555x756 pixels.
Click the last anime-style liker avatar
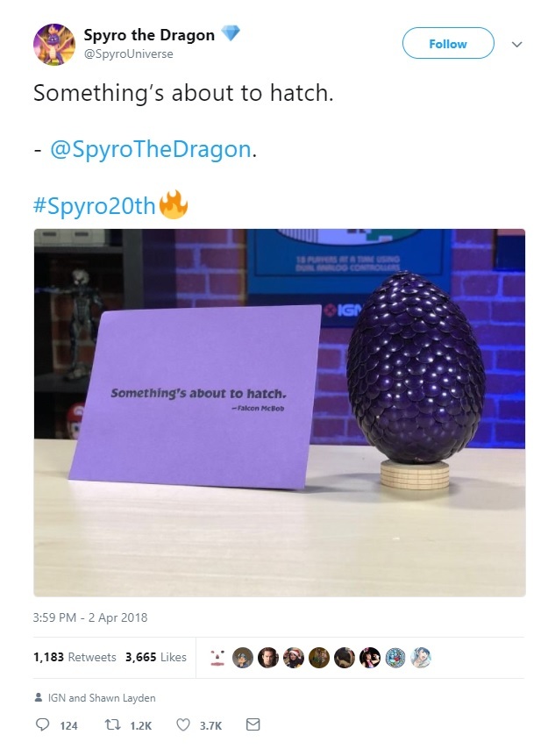pos(421,658)
